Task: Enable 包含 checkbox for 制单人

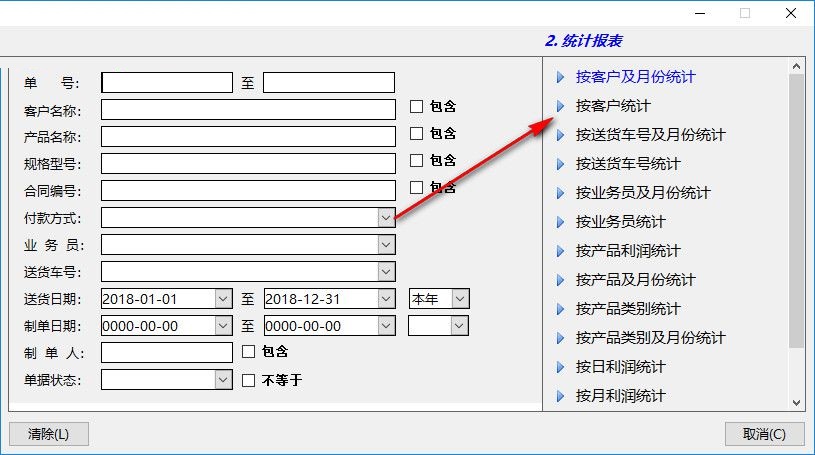Action: 248,352
